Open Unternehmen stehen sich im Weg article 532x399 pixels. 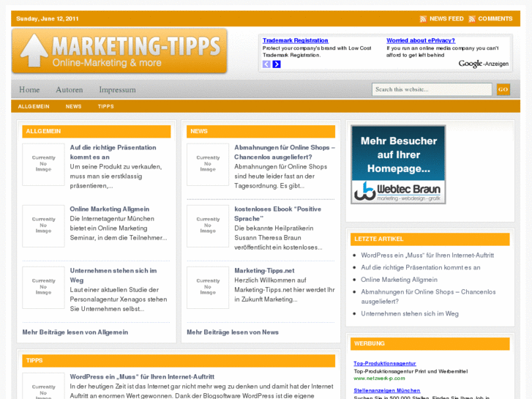coord(113,275)
